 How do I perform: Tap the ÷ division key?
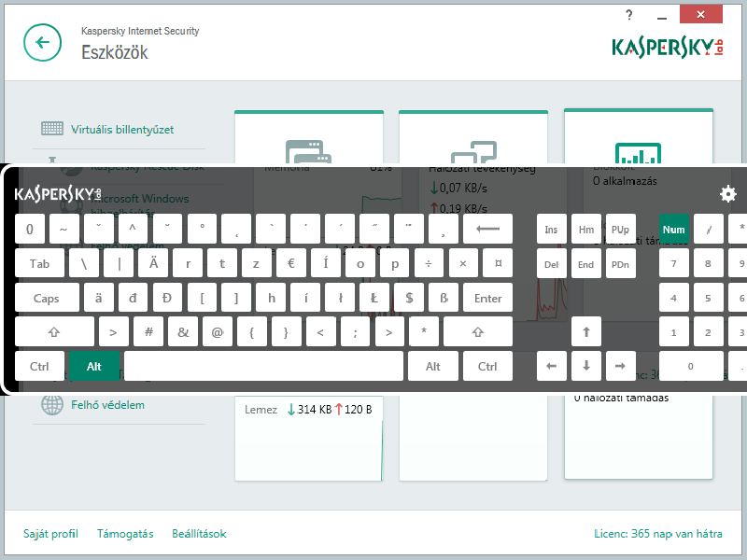tap(429, 263)
